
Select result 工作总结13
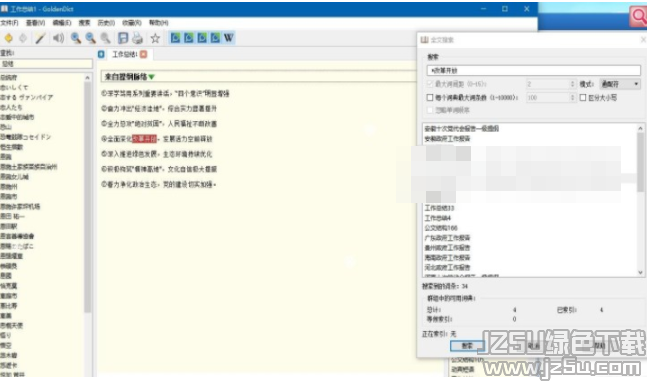(439, 208)
